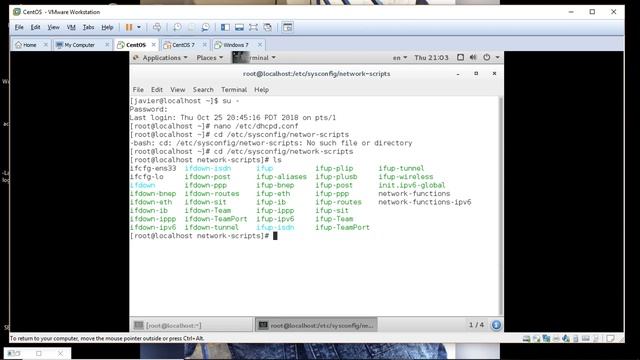This screenshot has width=640, height=360.
Task: Click the 1 / 4 workspace switcher
Action: pos(476,325)
